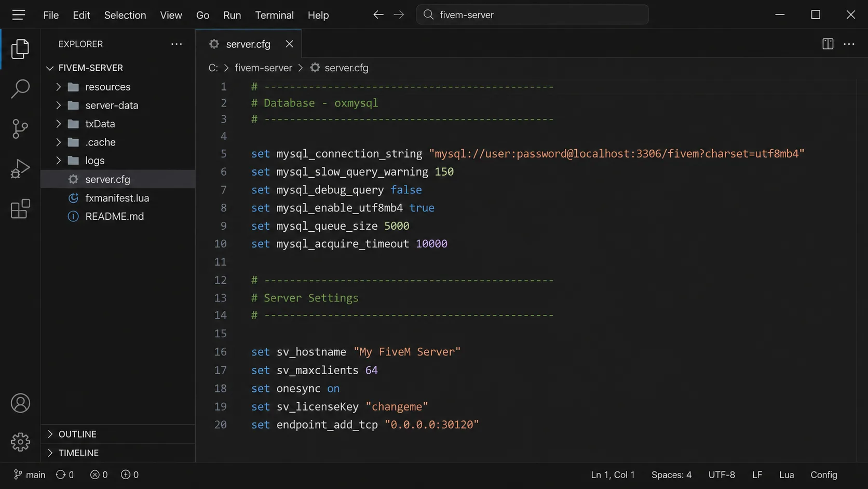
Task: Expand the logs folder
Action: click(x=59, y=161)
